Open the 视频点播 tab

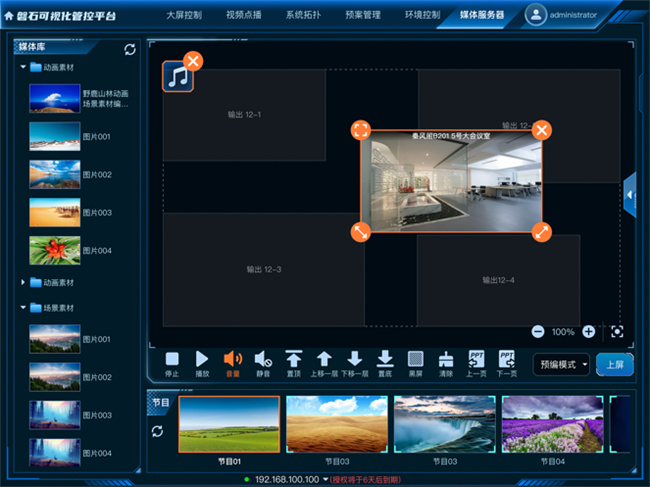point(243,15)
